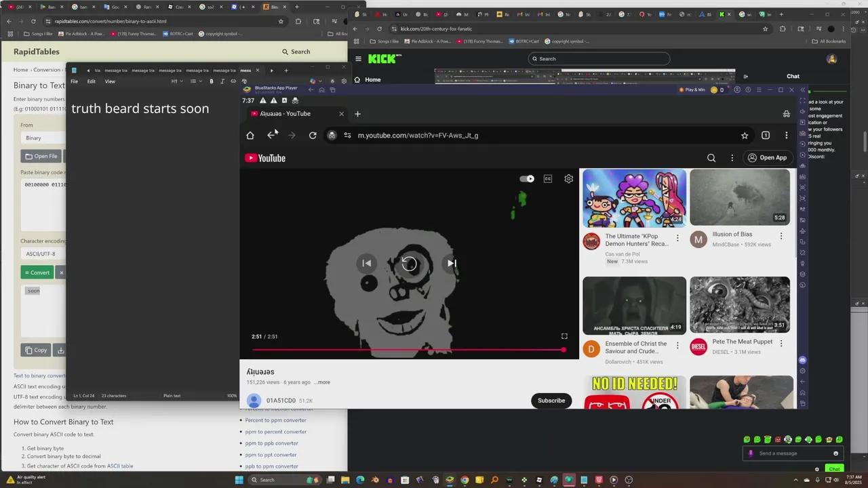Skip to the next video in the player
868x488 pixels.
[x=452, y=264]
